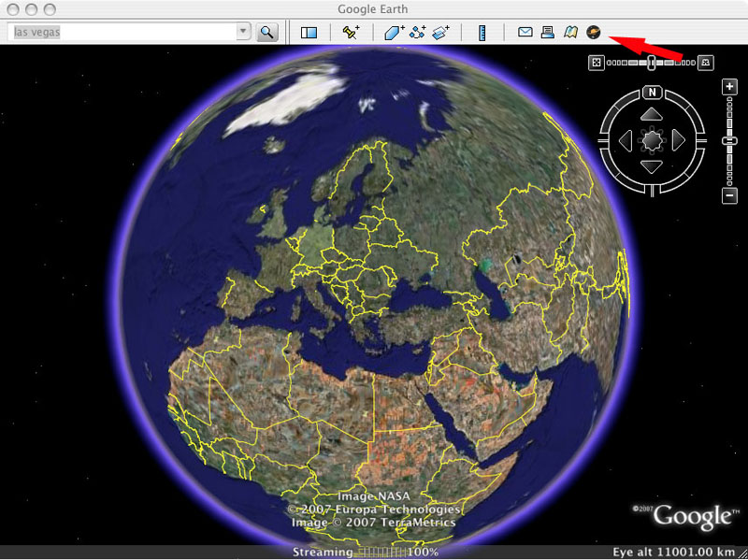Click the magnifying glass search button

pos(267,33)
